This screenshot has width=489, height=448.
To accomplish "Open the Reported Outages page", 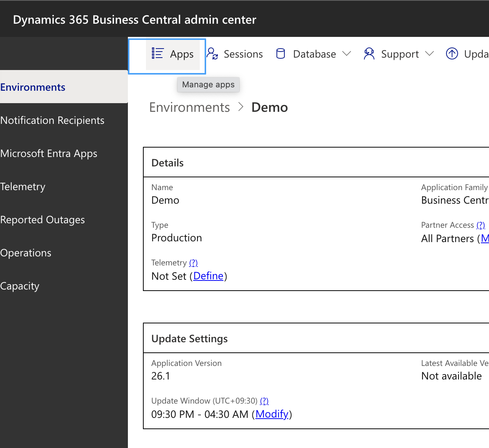I will pyautogui.click(x=43, y=219).
